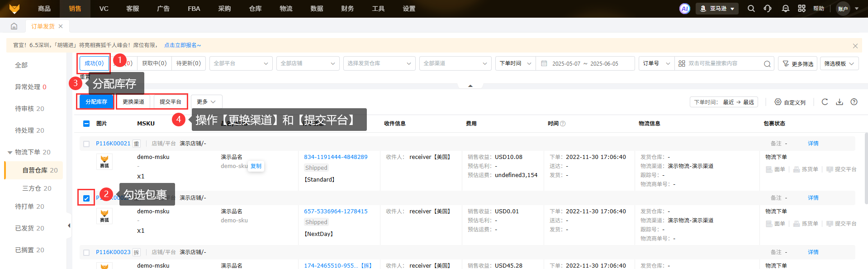Click 面单 in the 657-5336964-1278415 row
The height and width of the screenshot is (269, 868).
pyautogui.click(x=775, y=224)
